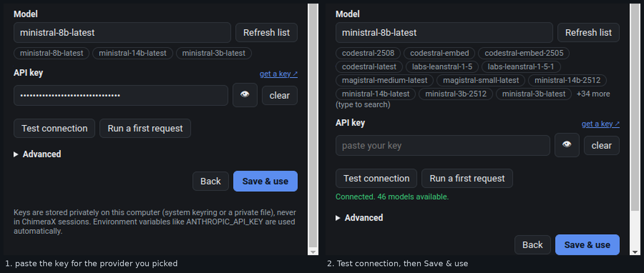Click Refresh list in left panel
The image size is (644, 273).
tap(267, 33)
